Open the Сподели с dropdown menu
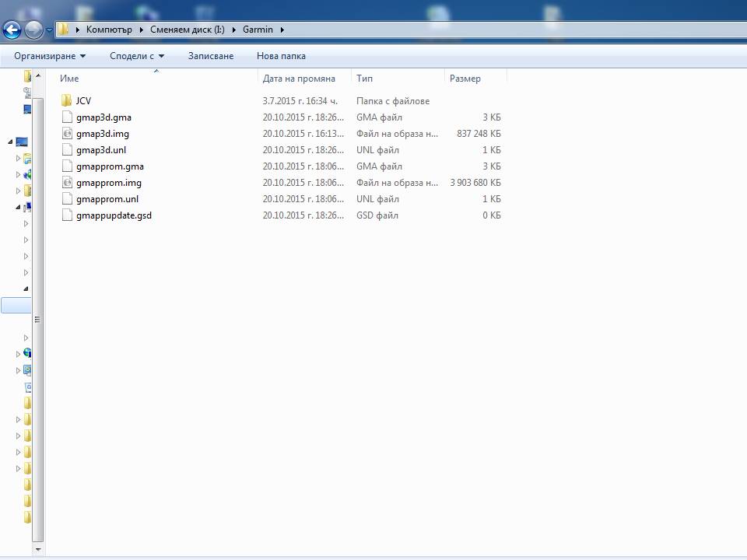 pyautogui.click(x=137, y=56)
